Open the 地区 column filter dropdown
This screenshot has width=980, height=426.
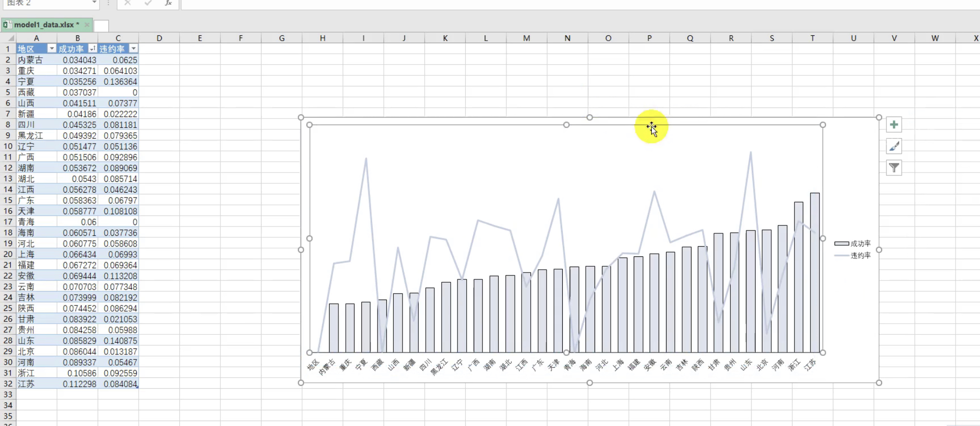click(x=51, y=49)
